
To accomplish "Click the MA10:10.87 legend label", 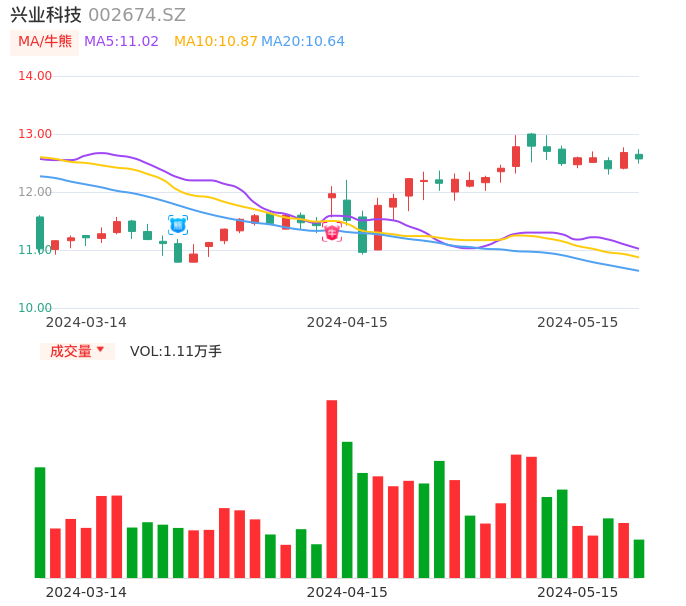I will (216, 42).
